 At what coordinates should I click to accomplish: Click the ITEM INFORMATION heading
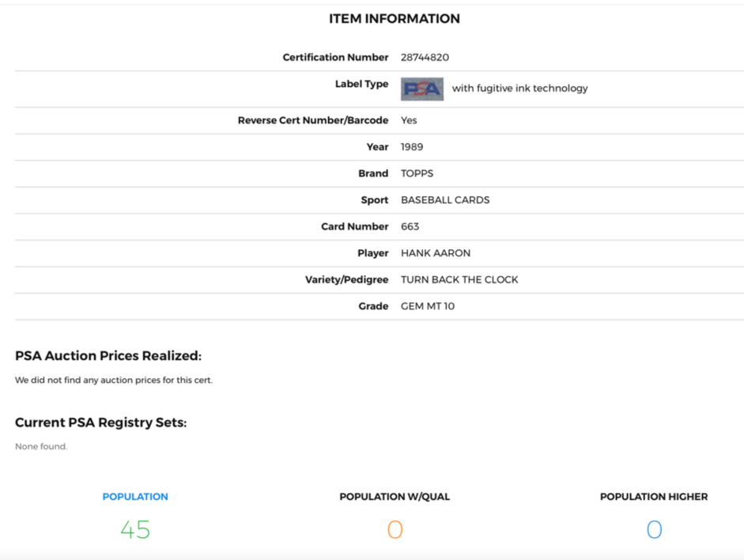(395, 19)
